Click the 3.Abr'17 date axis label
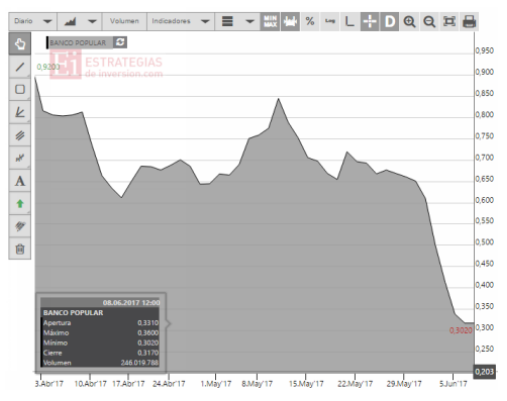 (x=49, y=384)
